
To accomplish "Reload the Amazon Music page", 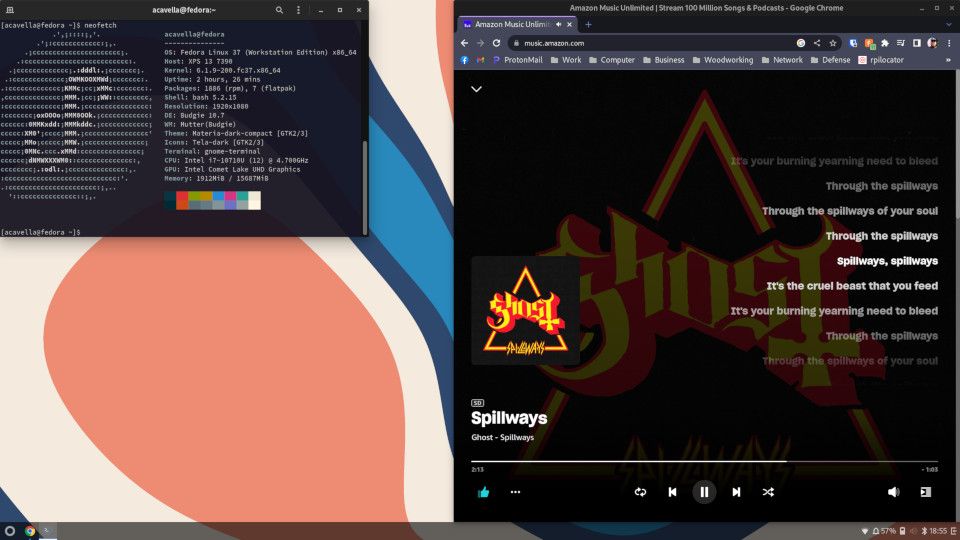I will [497, 43].
